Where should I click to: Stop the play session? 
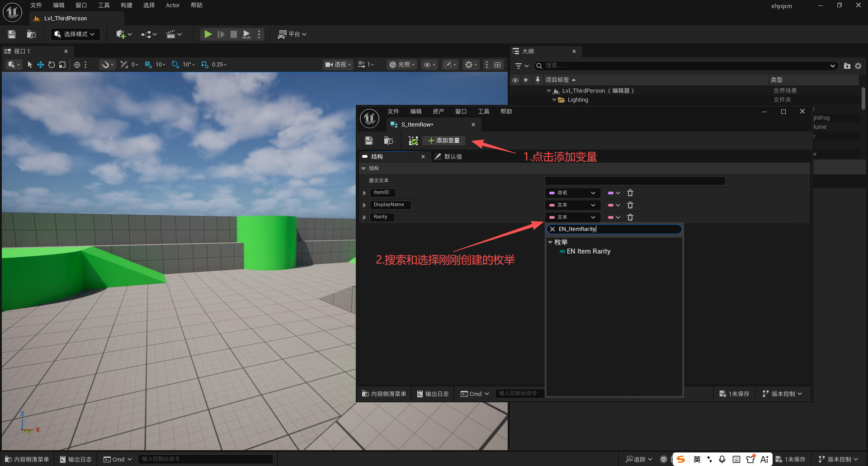click(x=234, y=34)
